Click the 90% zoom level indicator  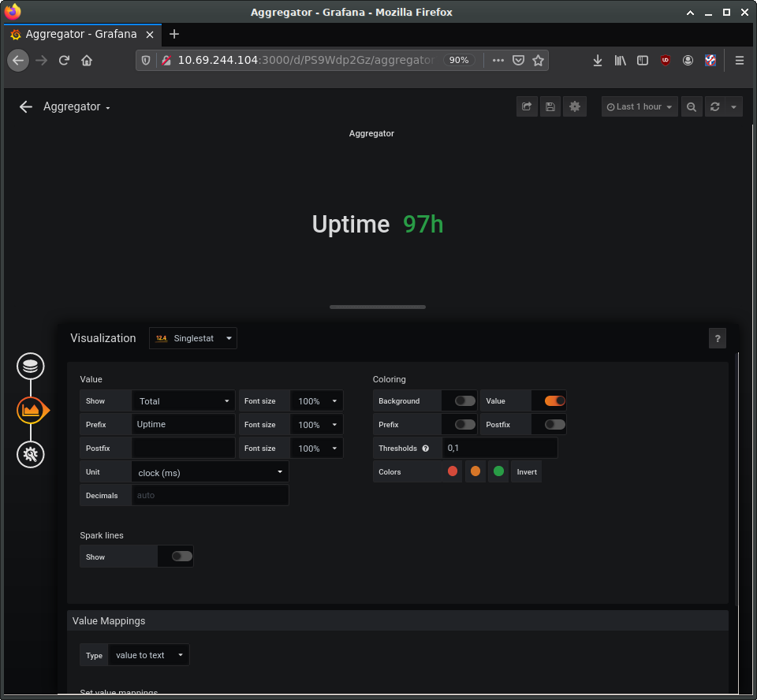[x=459, y=61]
